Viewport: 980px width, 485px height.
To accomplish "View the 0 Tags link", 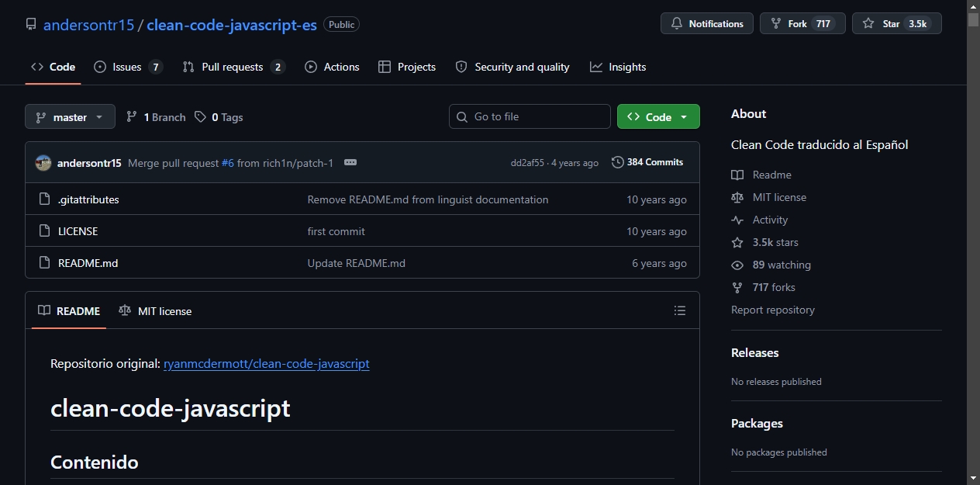I will pos(219,117).
